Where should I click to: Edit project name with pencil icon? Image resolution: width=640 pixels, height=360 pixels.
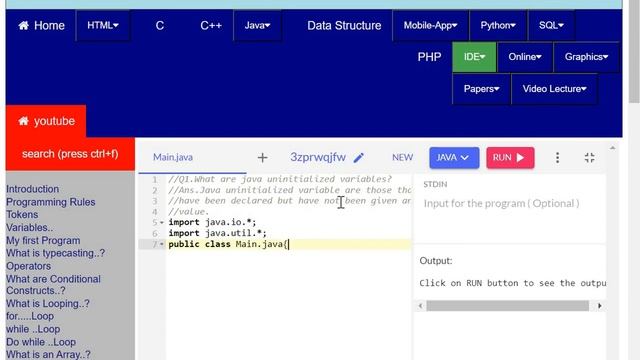pos(359,158)
